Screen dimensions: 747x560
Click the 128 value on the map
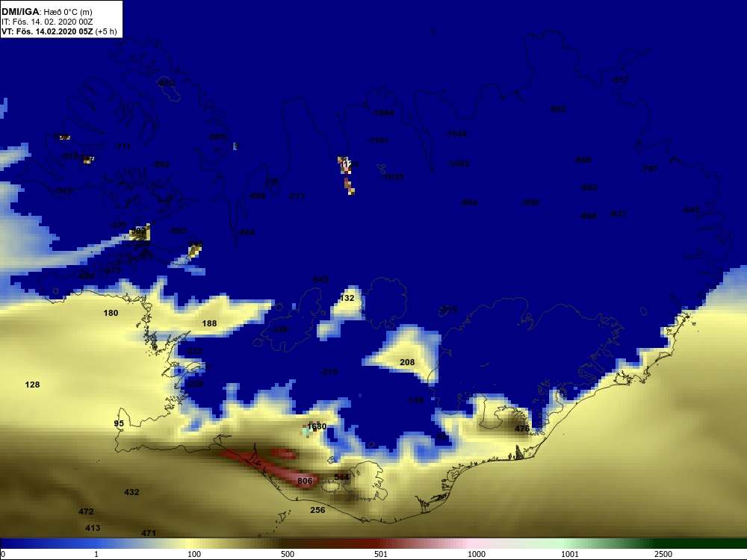click(32, 385)
